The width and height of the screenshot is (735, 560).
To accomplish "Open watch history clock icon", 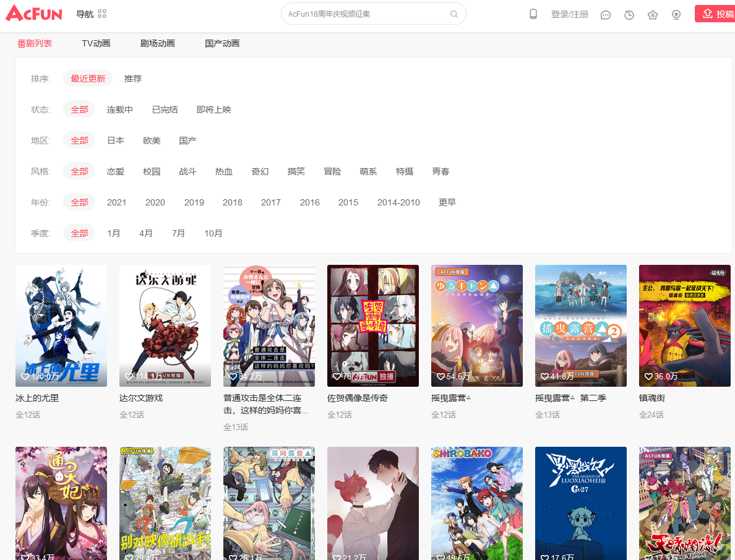I will tap(629, 15).
